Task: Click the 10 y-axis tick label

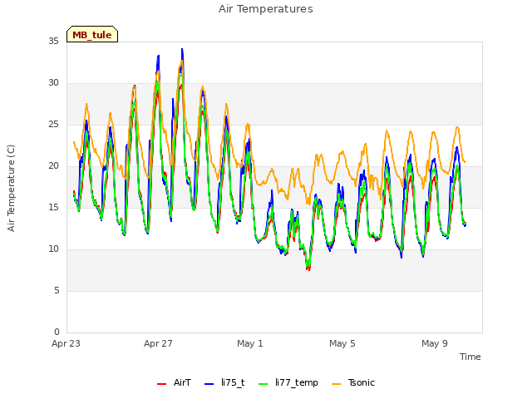Action: [x=53, y=249]
